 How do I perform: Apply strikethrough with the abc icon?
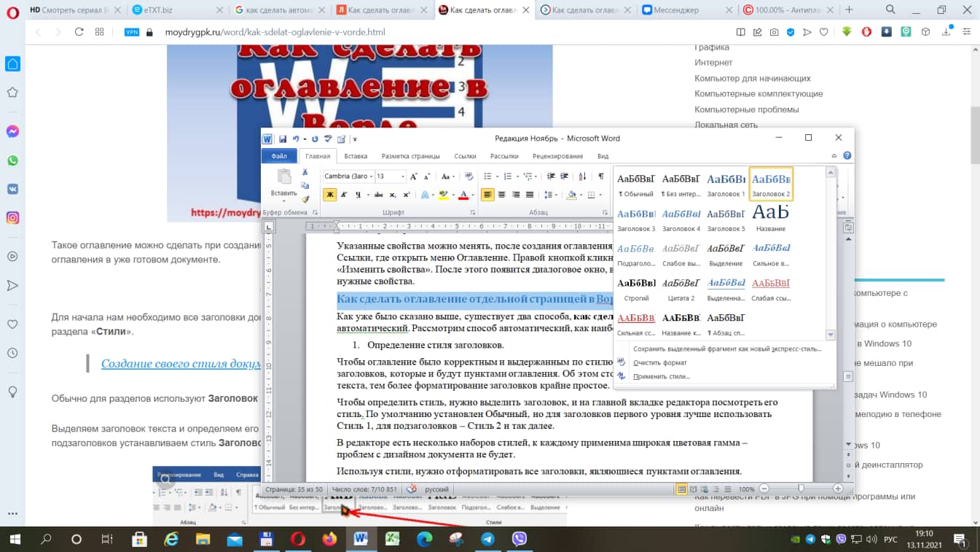click(379, 195)
